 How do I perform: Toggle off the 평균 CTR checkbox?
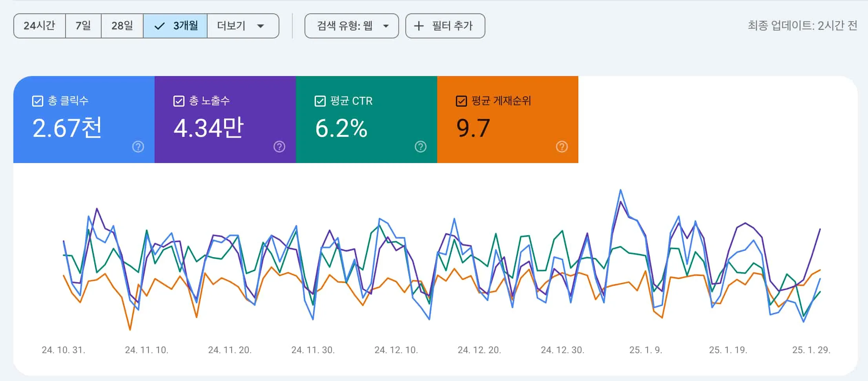point(320,101)
